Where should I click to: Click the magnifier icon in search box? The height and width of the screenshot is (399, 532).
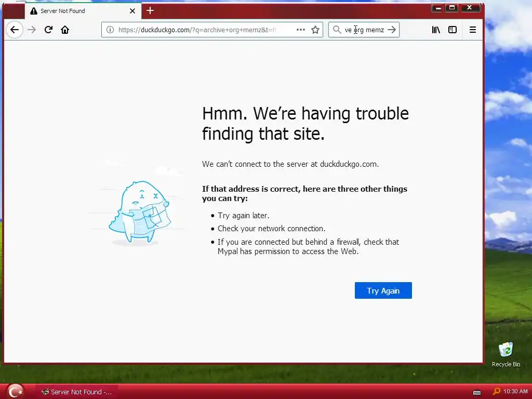337,30
